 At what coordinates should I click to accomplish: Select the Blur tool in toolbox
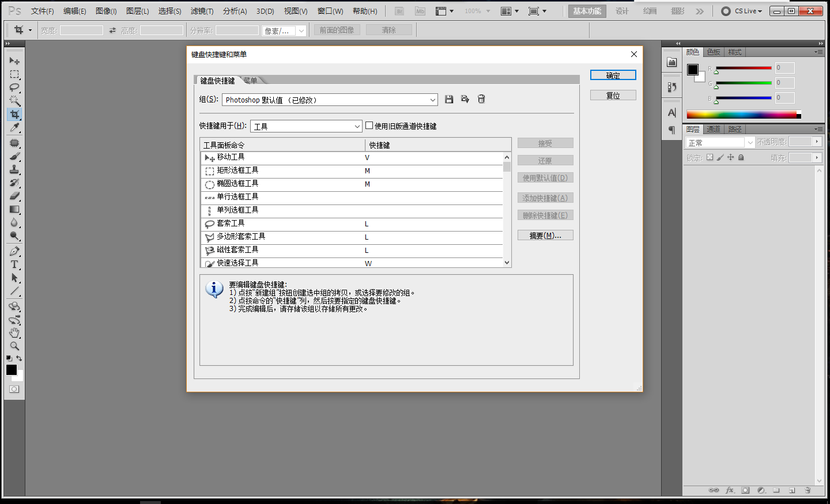(14, 222)
